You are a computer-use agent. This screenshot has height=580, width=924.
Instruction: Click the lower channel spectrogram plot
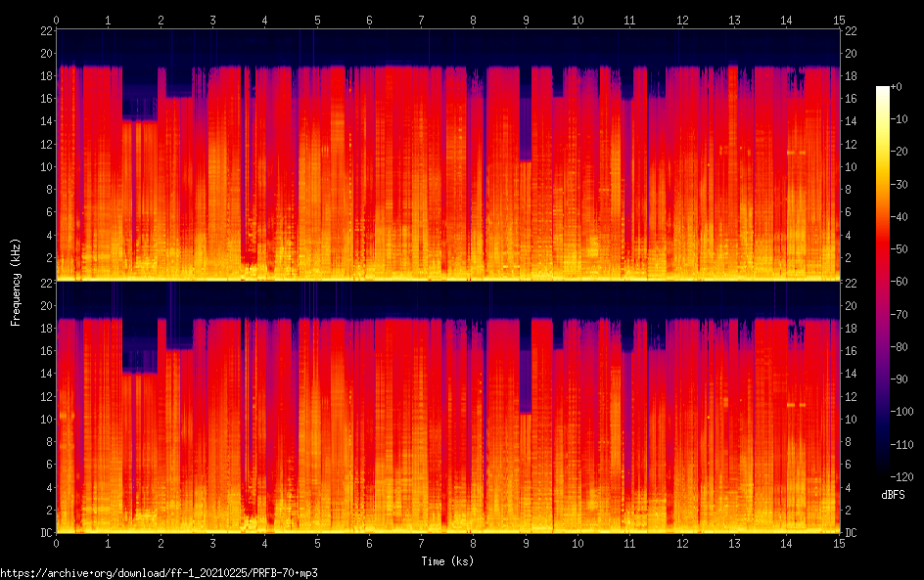click(448, 408)
